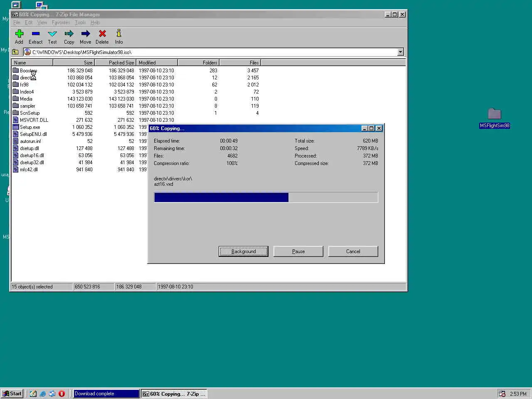Click the Add toolbar icon

point(19,34)
